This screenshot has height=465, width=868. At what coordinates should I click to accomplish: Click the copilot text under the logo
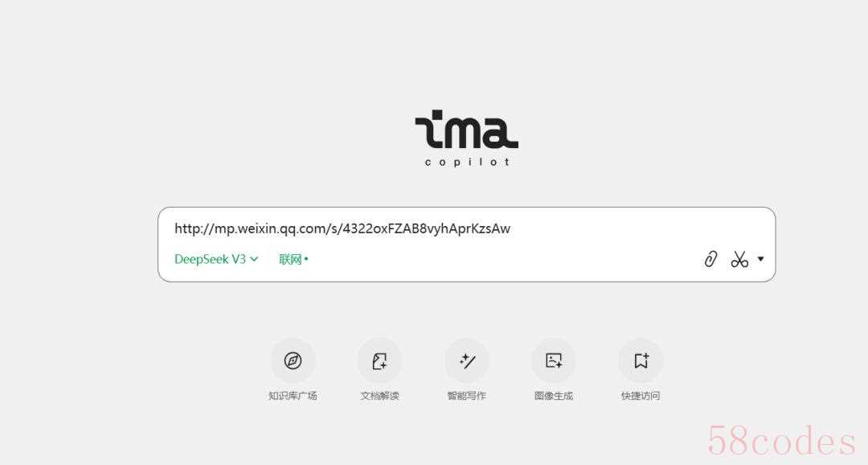(467, 162)
